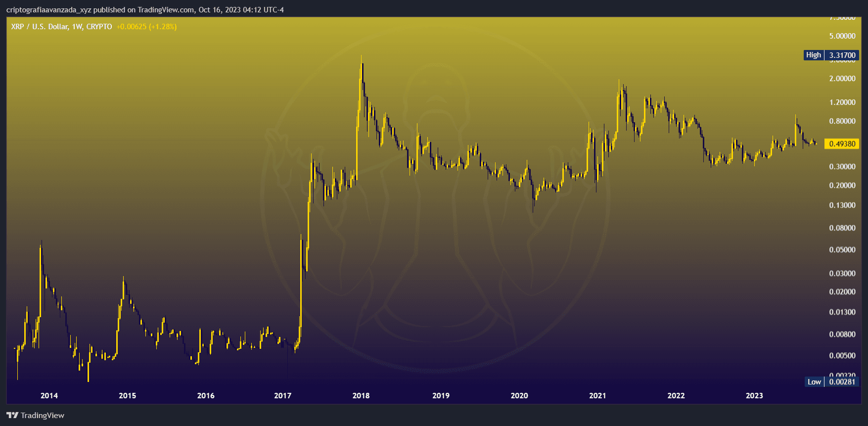Click the current price tag 0.49380
The image size is (868, 426).
tap(842, 144)
